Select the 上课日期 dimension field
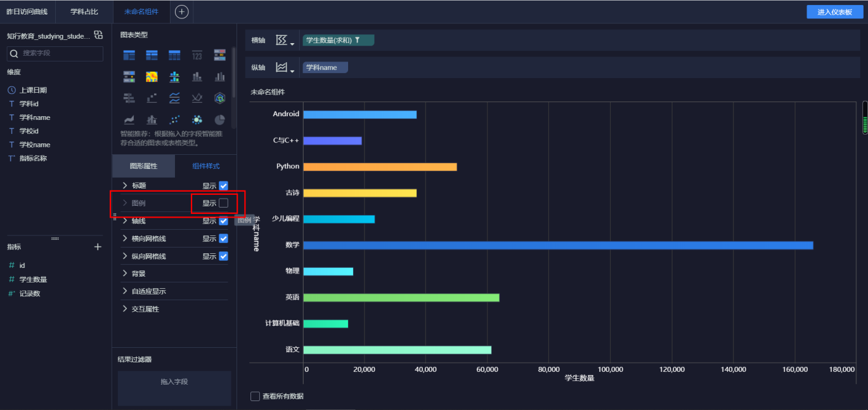Screen dimensions: 868x410 point(33,90)
